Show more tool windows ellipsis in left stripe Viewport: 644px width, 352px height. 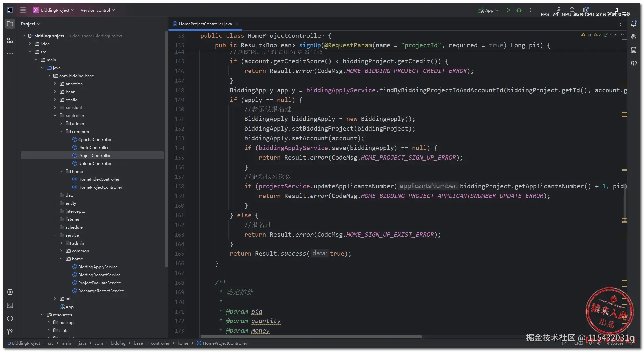pyautogui.click(x=10, y=54)
